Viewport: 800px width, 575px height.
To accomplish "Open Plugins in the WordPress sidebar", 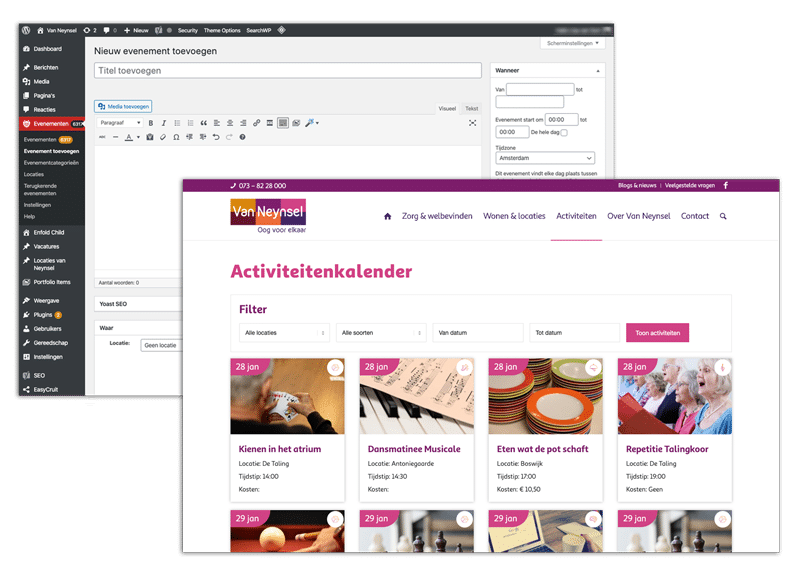I will (x=43, y=315).
